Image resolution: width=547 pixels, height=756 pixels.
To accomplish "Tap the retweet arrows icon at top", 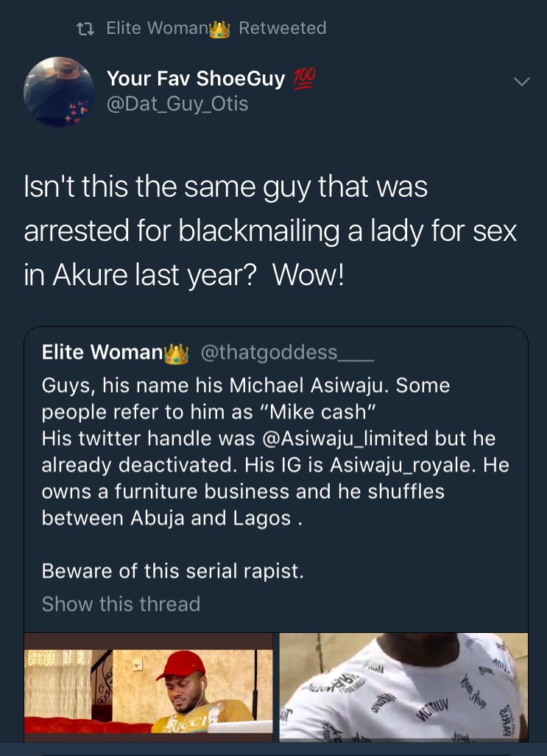I will (x=85, y=29).
